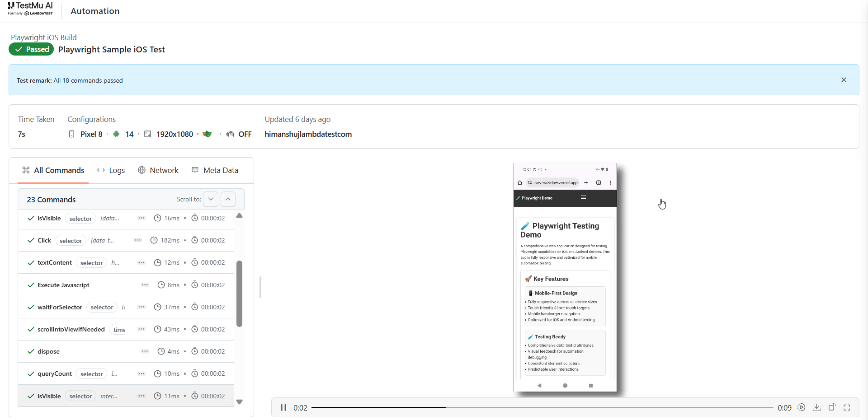Click the Passed status badge
This screenshot has height=420, width=868.
pos(31,49)
